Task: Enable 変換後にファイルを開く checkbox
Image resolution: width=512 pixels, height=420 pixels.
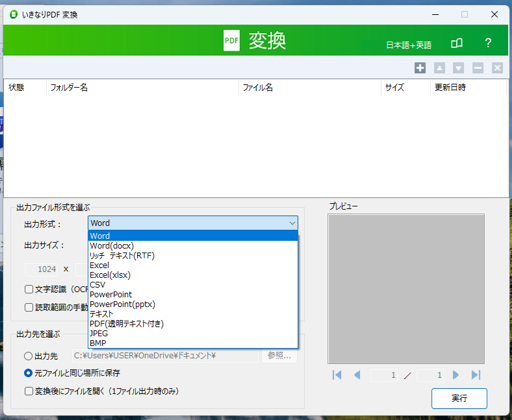Action: [29, 391]
